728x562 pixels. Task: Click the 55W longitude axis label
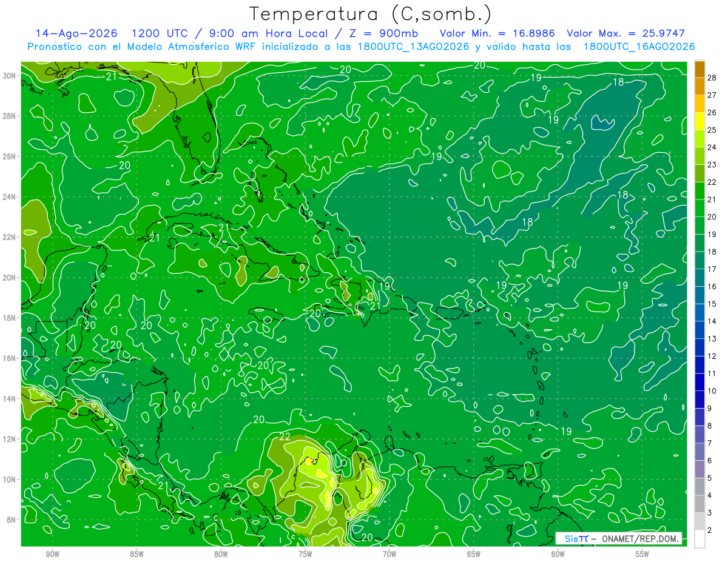coord(642,554)
